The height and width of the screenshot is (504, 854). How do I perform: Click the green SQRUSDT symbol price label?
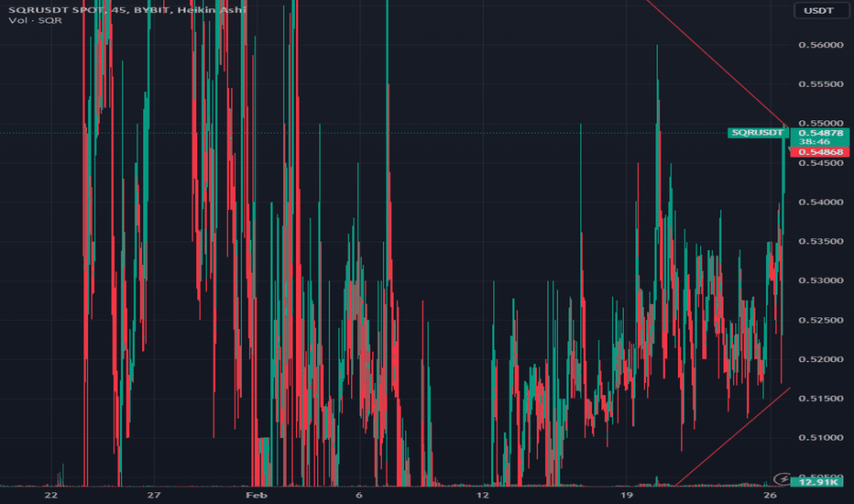click(x=757, y=132)
